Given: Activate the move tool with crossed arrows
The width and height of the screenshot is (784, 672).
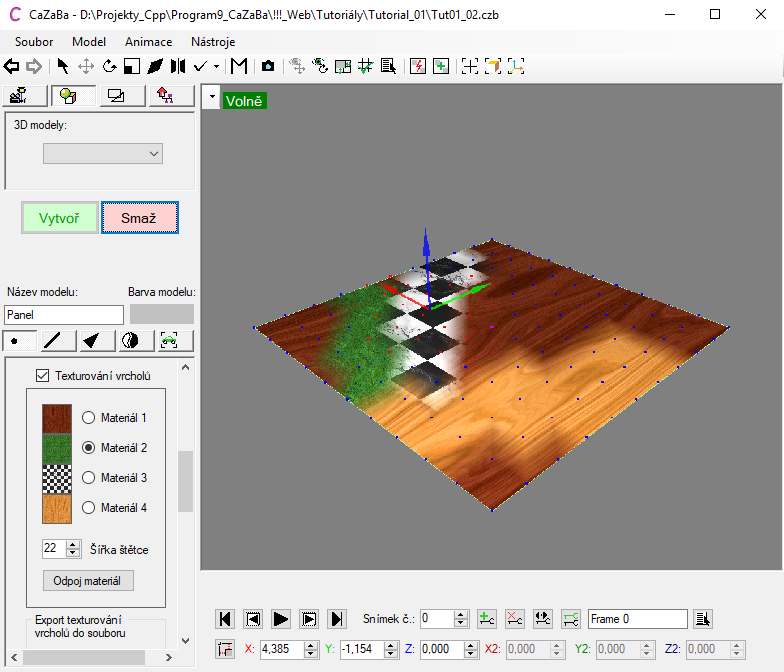Looking at the screenshot, I should point(86,66).
